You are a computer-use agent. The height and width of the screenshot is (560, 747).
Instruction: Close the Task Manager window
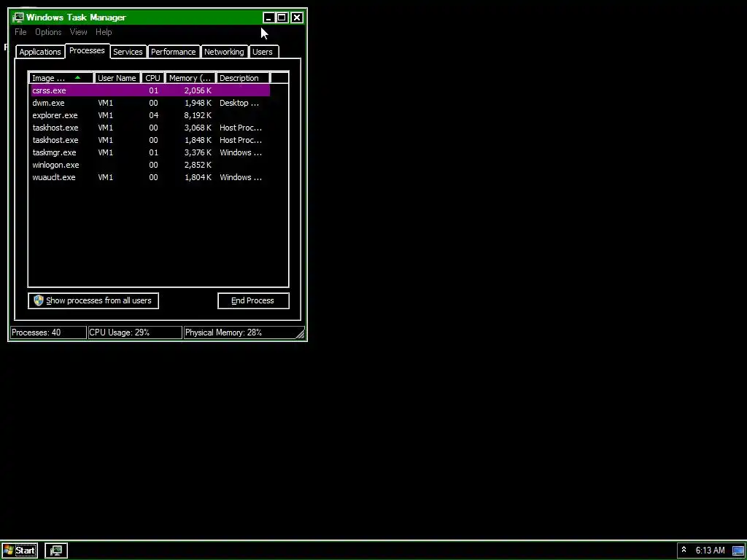297,17
